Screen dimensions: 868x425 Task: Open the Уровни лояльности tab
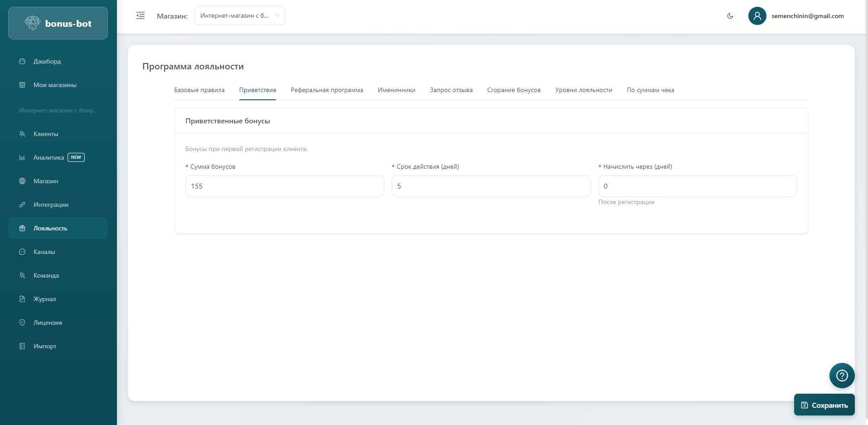pyautogui.click(x=583, y=90)
